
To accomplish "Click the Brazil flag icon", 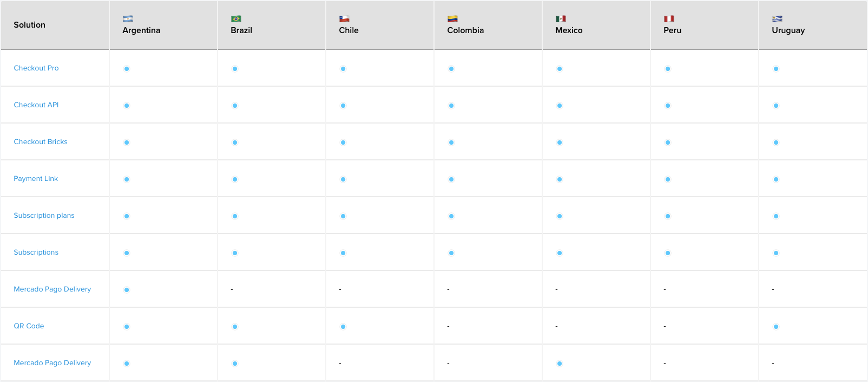I will coord(236,19).
